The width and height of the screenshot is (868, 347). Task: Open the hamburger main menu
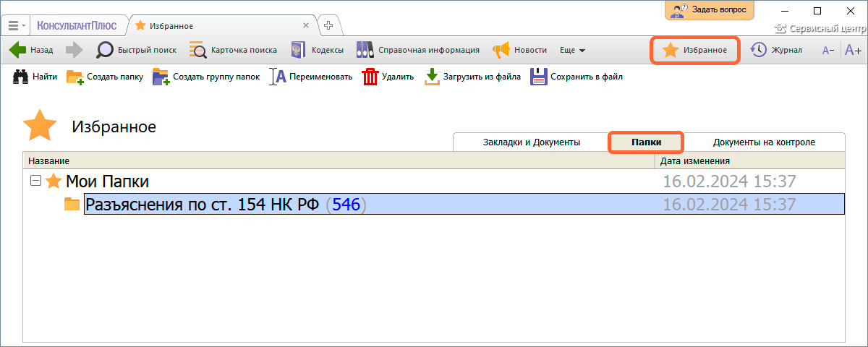(x=17, y=25)
